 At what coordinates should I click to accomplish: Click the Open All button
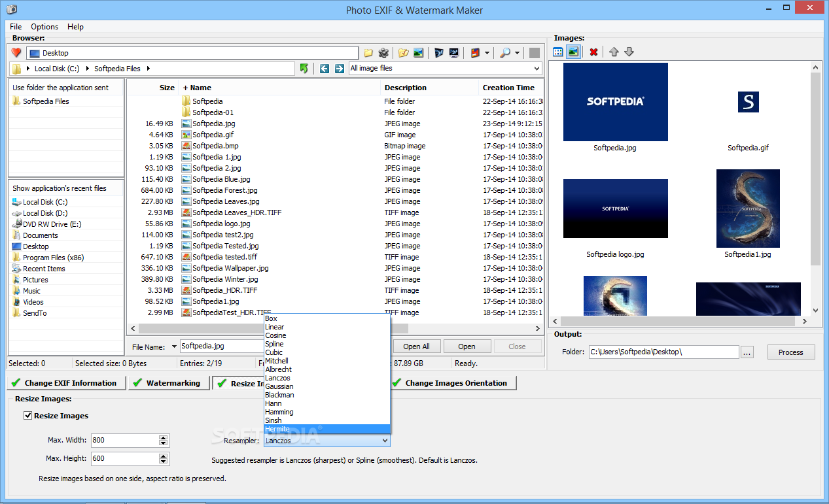[x=417, y=346]
